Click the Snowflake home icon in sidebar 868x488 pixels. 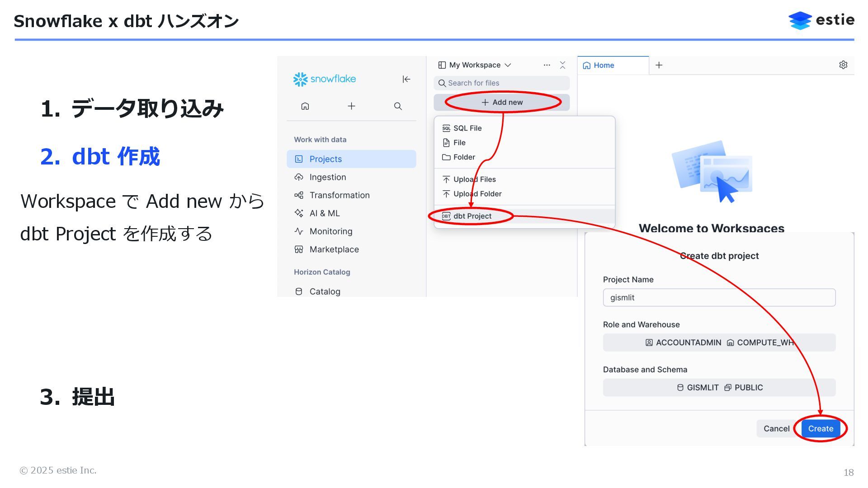(305, 106)
